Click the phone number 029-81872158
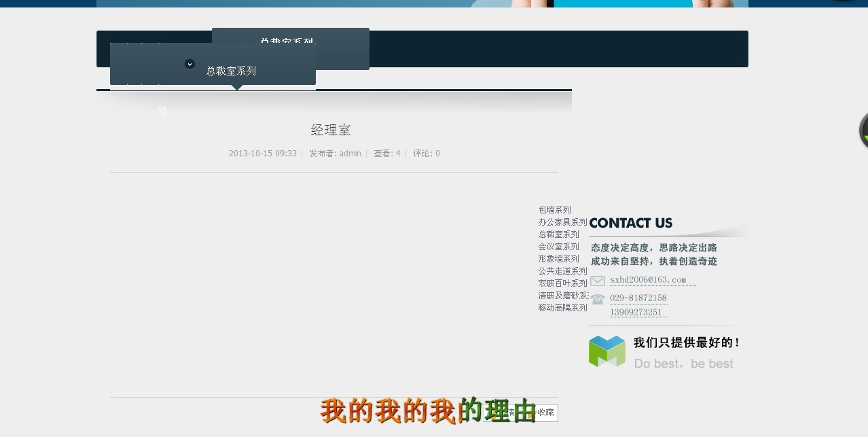Image resolution: width=868 pixels, height=437 pixels. pyautogui.click(x=638, y=298)
